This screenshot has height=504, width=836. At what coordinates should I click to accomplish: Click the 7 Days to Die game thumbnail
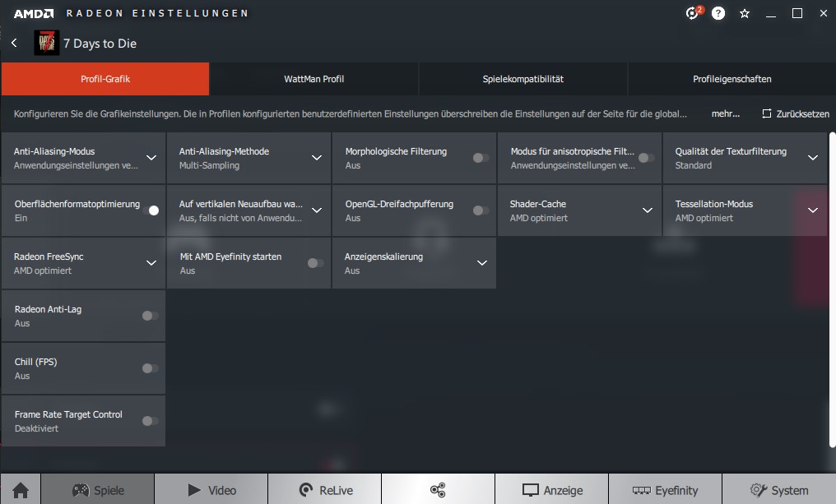click(x=46, y=43)
